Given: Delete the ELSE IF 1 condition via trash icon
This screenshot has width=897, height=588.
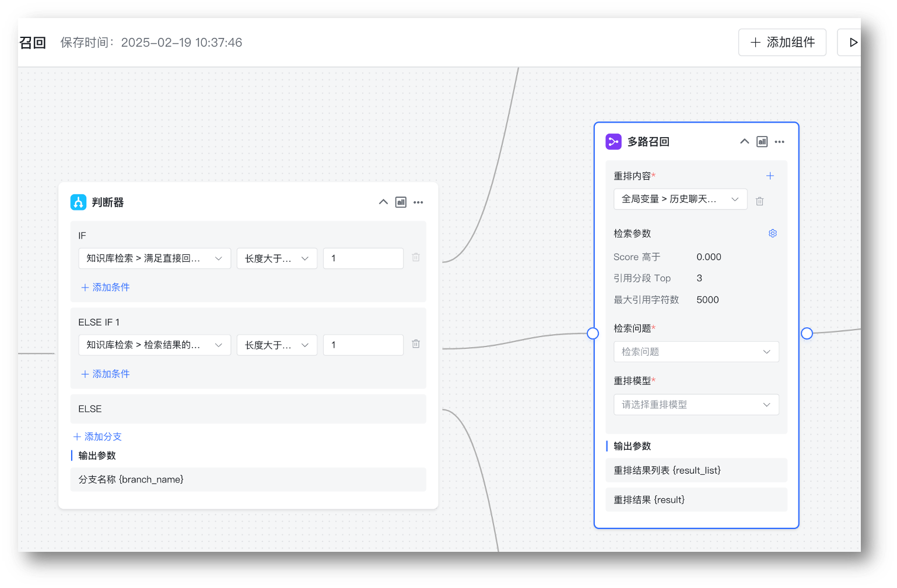Looking at the screenshot, I should tap(415, 344).
